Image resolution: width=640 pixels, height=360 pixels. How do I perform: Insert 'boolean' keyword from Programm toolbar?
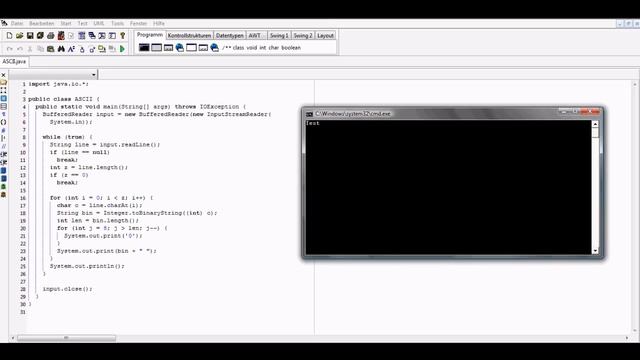coord(291,48)
